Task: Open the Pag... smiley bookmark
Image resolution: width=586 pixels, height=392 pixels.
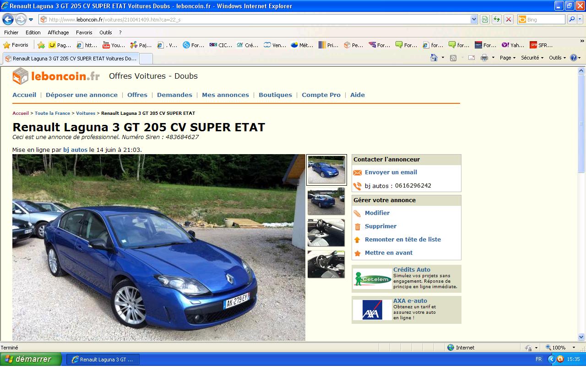Action: (60, 45)
